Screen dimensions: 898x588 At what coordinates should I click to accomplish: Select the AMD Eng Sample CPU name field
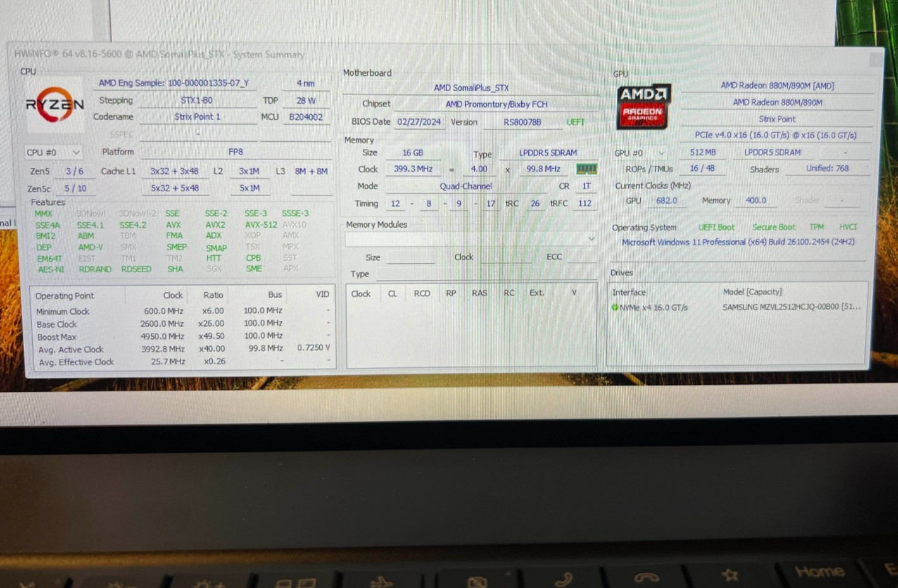click(x=174, y=83)
